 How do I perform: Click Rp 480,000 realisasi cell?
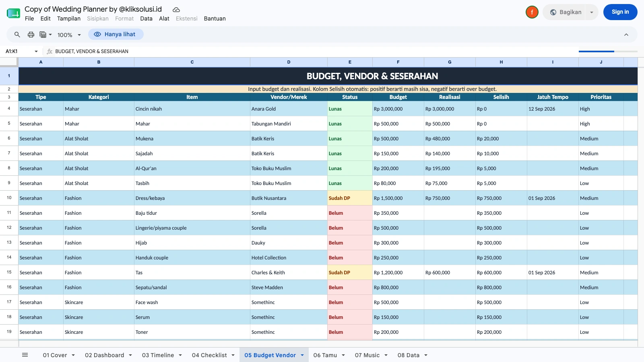pyautogui.click(x=450, y=139)
